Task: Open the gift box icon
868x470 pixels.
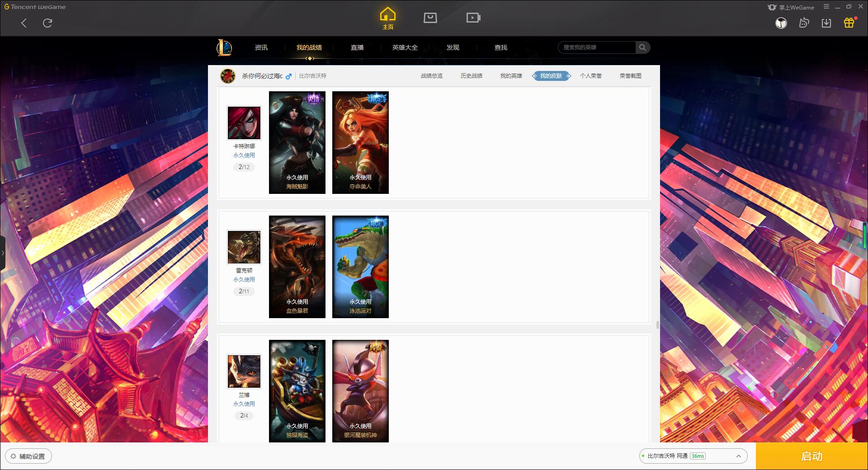Action: point(849,23)
